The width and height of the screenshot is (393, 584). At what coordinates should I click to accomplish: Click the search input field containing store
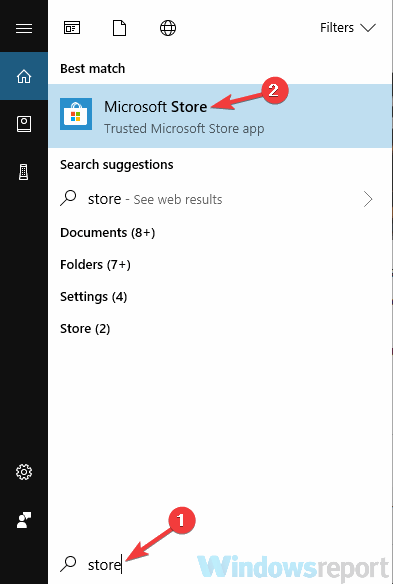[220, 565]
